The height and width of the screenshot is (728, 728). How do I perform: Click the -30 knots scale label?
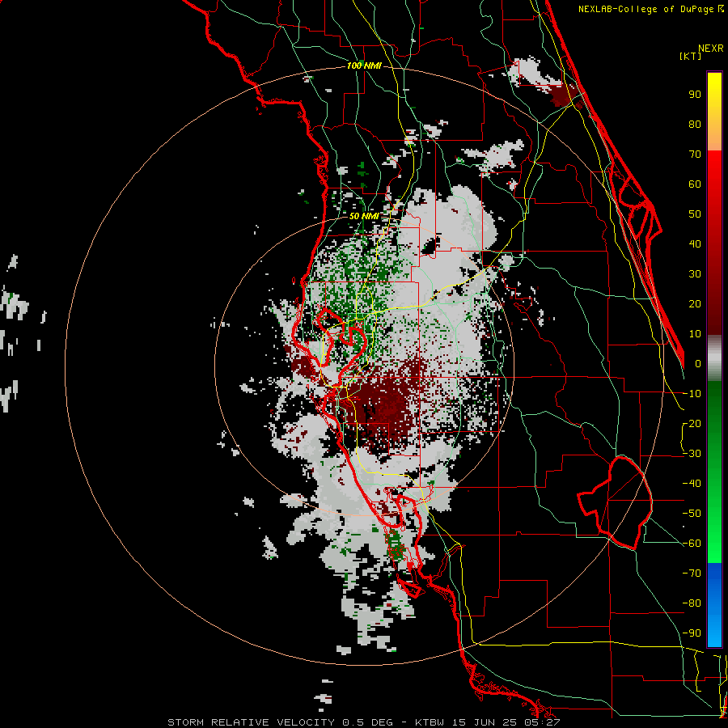(692, 454)
